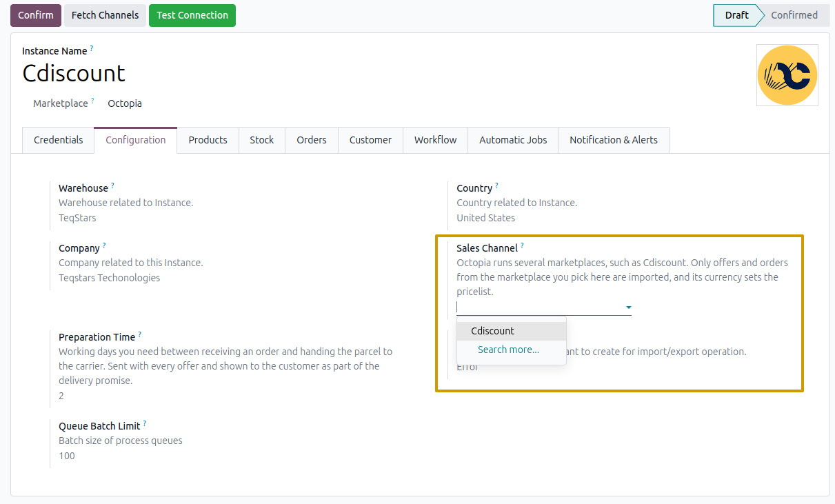Viewport: 835px width, 504px height.
Task: Click the United States country value
Action: click(x=485, y=218)
